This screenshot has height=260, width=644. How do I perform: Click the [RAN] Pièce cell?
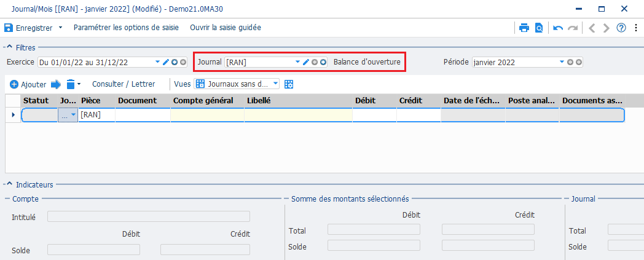pyautogui.click(x=96, y=115)
